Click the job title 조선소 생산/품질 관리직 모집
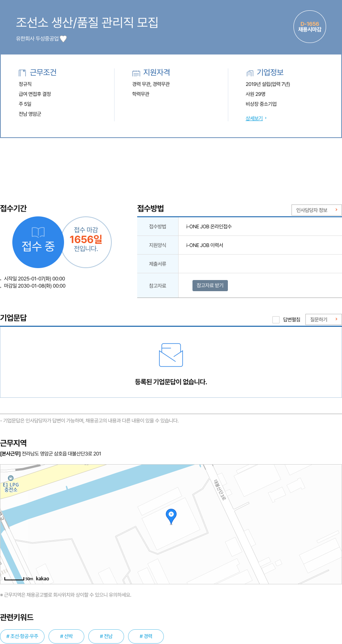 87,22
